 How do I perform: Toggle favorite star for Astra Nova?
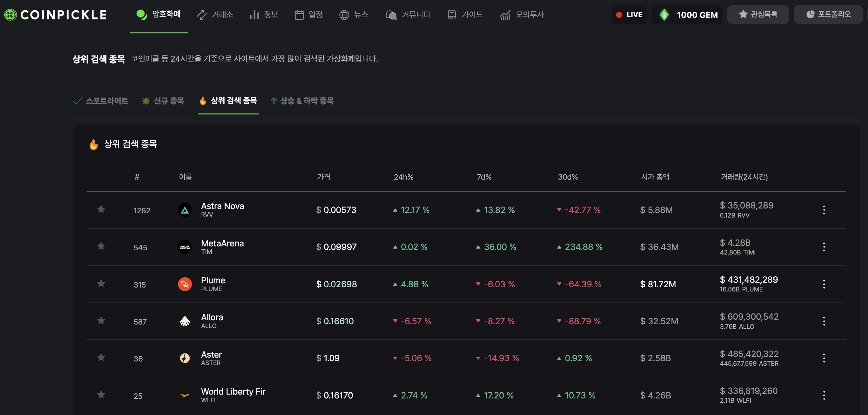101,209
